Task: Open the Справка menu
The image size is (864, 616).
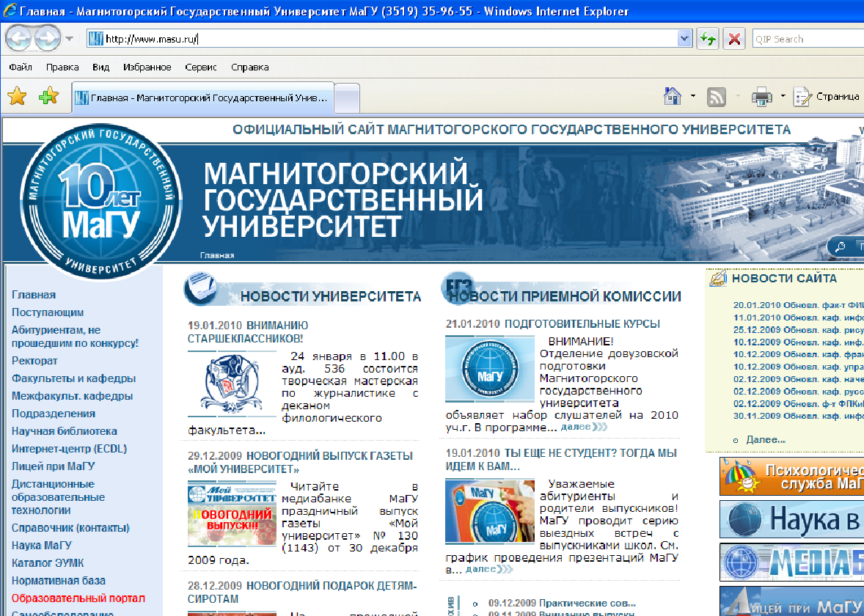Action: pyautogui.click(x=249, y=67)
